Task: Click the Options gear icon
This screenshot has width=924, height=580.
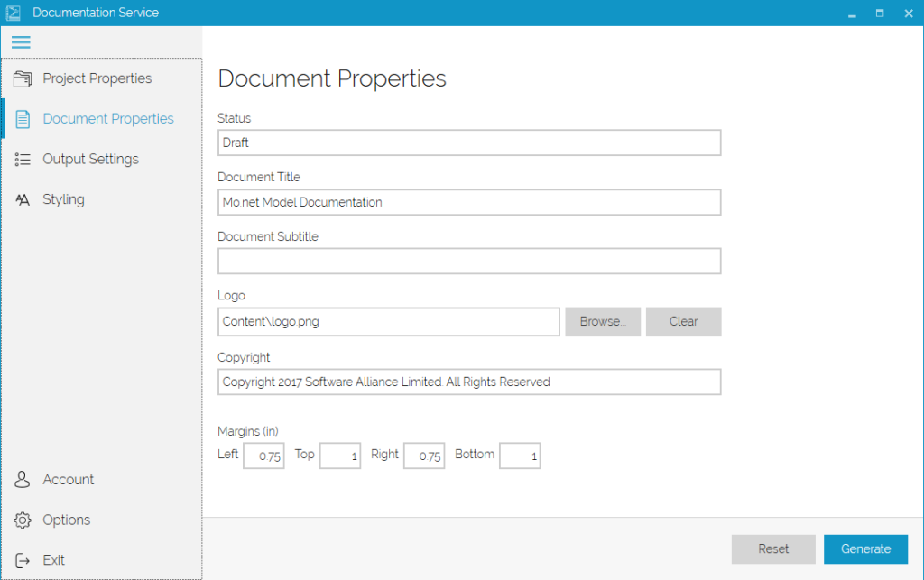Action: click(23, 520)
